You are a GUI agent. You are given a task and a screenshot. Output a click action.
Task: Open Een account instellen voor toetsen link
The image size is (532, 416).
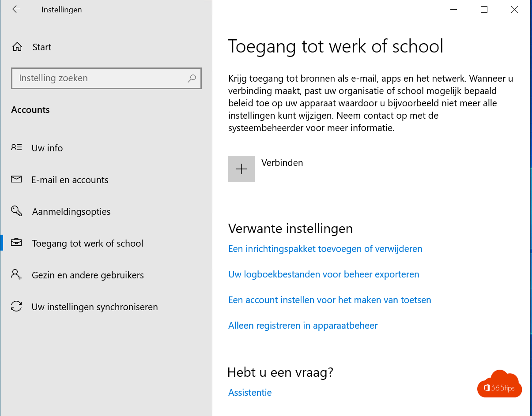click(330, 300)
